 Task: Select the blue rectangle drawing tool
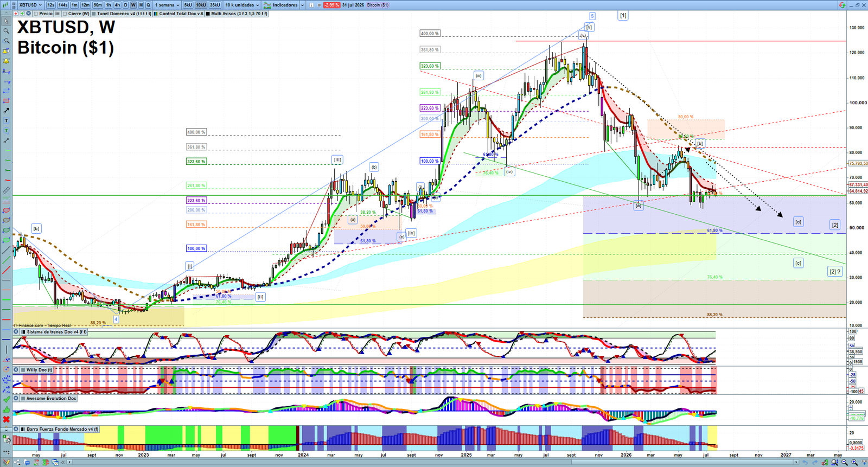click(x=7, y=91)
